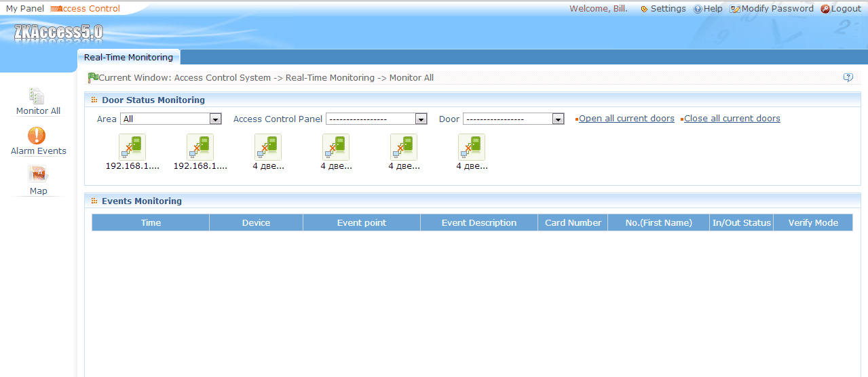
Task: Select the Access Control menu
Action: [x=86, y=9]
